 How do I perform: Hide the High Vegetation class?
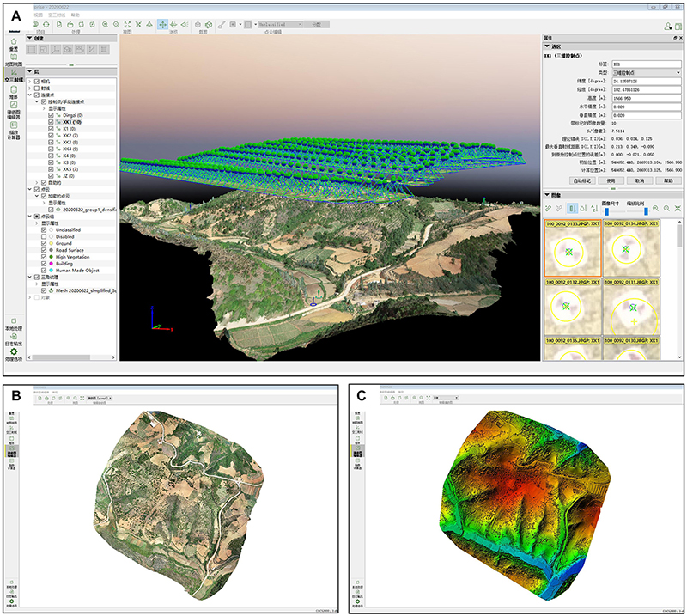click(44, 257)
